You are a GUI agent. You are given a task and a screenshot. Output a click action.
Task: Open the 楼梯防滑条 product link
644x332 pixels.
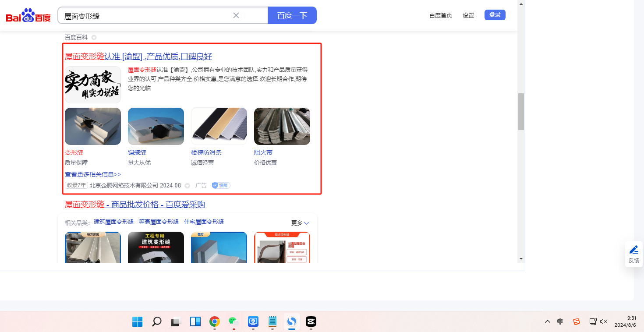[x=206, y=152]
